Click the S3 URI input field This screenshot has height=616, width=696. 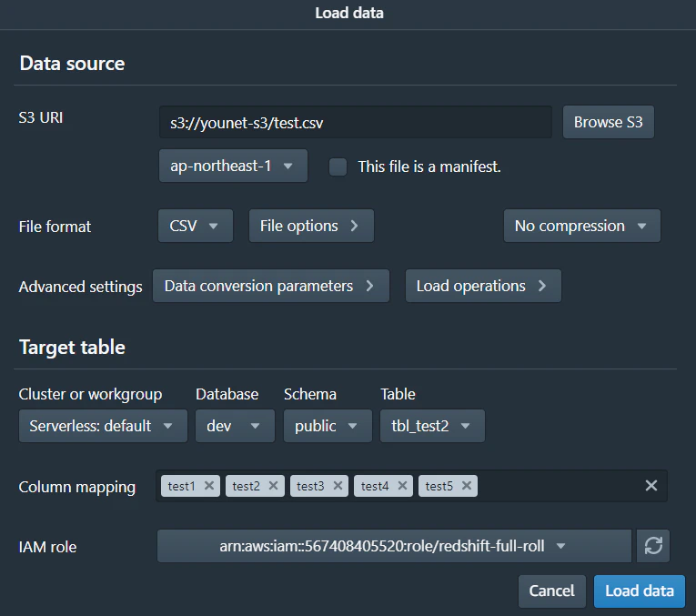[x=356, y=122]
